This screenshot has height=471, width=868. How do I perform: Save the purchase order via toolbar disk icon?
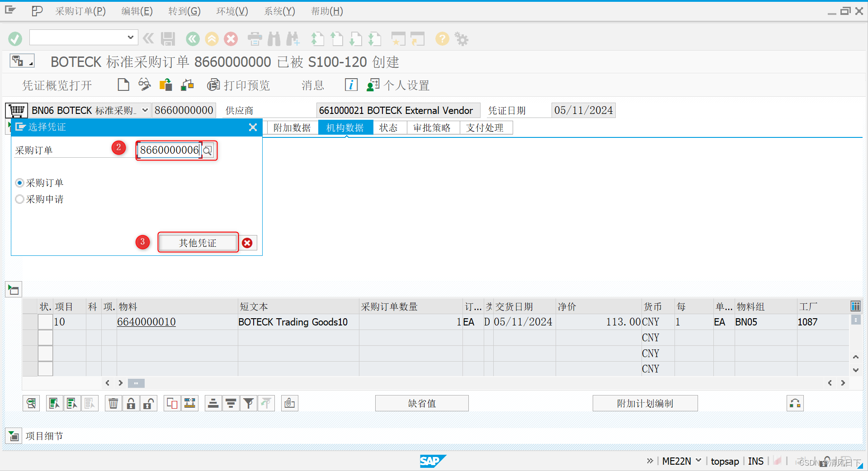167,39
